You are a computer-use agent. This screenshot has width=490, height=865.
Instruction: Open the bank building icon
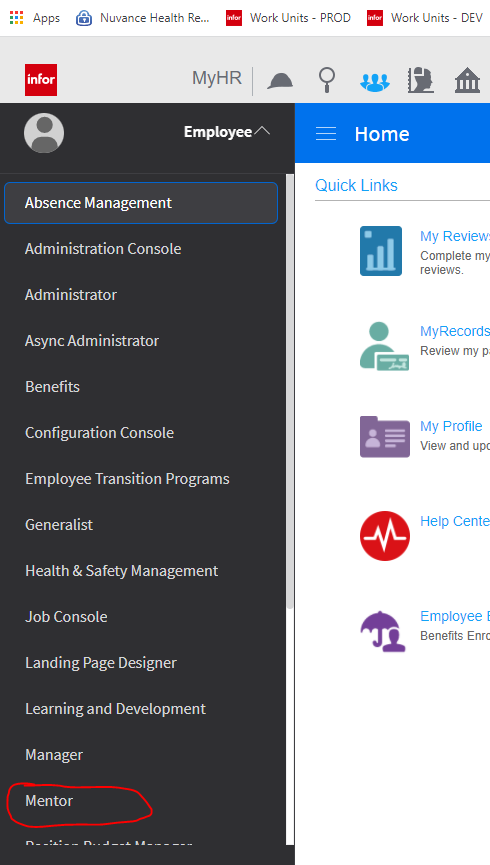click(467, 81)
